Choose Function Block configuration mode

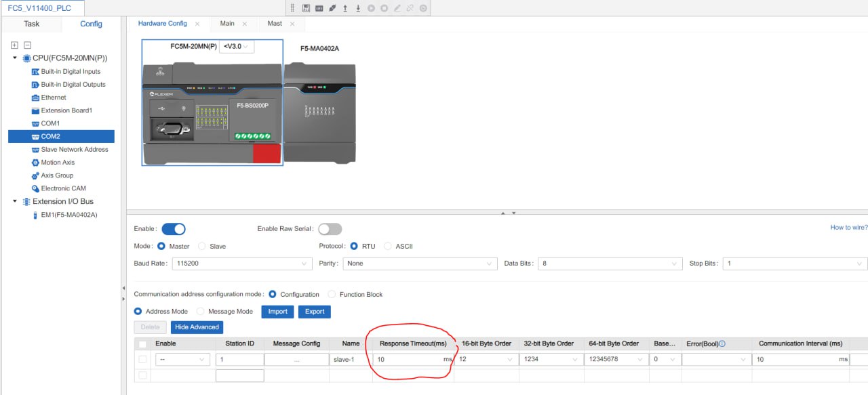tap(332, 294)
